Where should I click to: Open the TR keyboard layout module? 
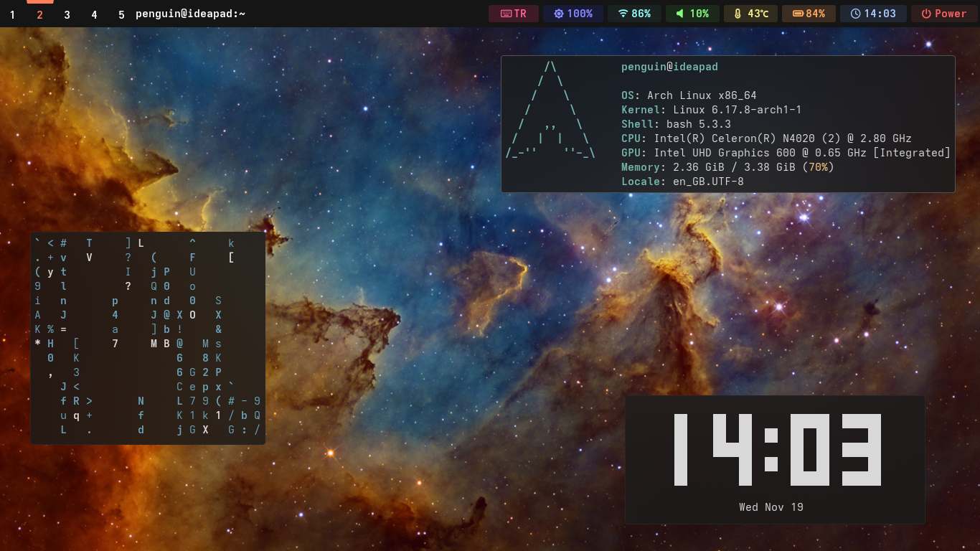514,14
